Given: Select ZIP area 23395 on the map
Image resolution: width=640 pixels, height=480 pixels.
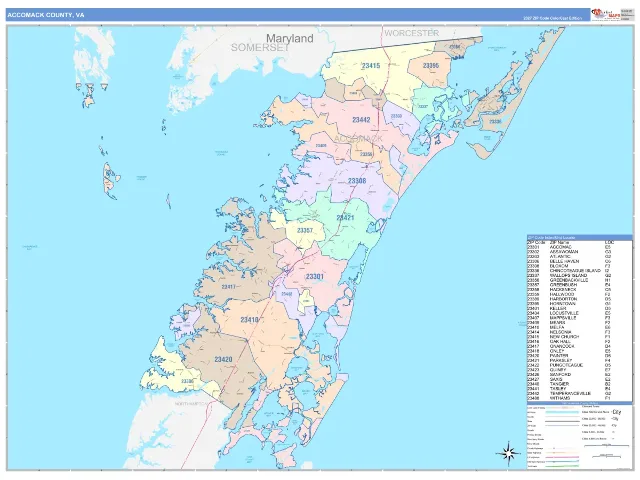Looking at the screenshot, I should coord(431,65).
